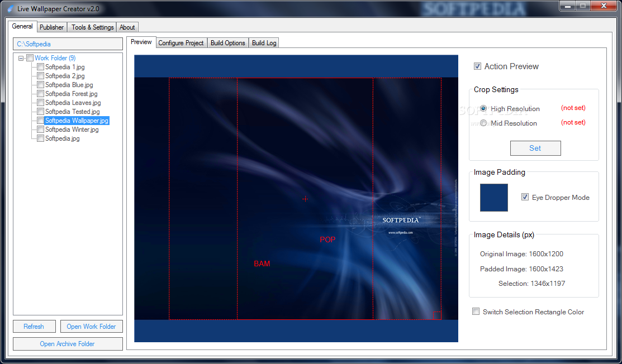Click the Set crop button
The width and height of the screenshot is (622, 364).
coord(535,148)
